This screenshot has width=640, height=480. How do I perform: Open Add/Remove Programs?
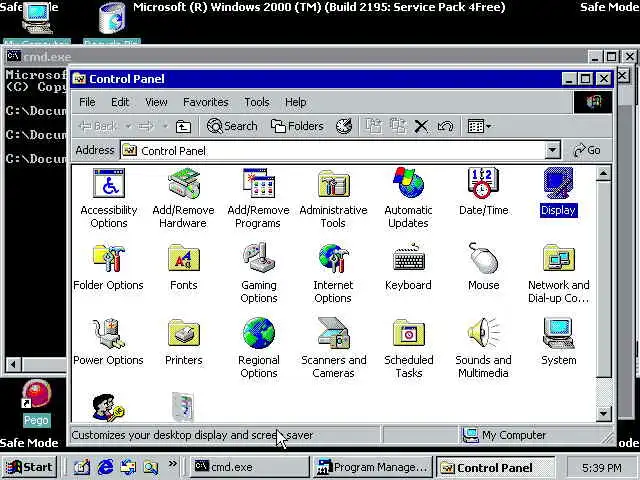258,199
